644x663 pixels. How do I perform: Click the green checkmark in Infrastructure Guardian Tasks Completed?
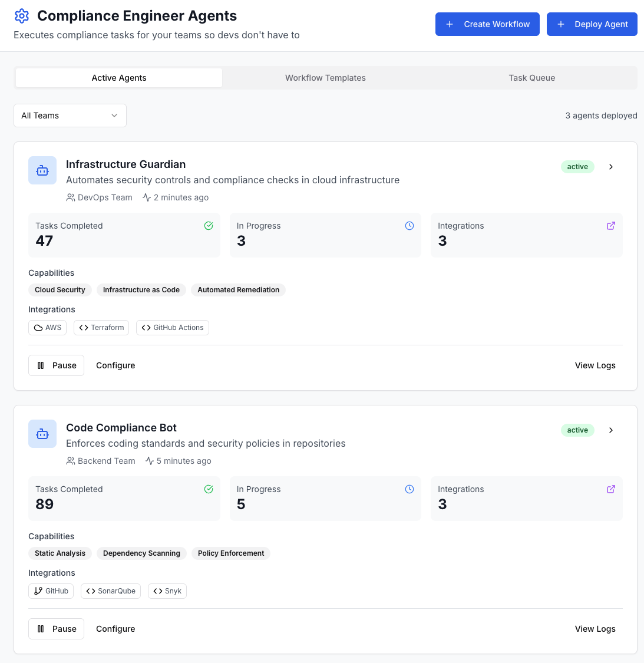pos(209,226)
